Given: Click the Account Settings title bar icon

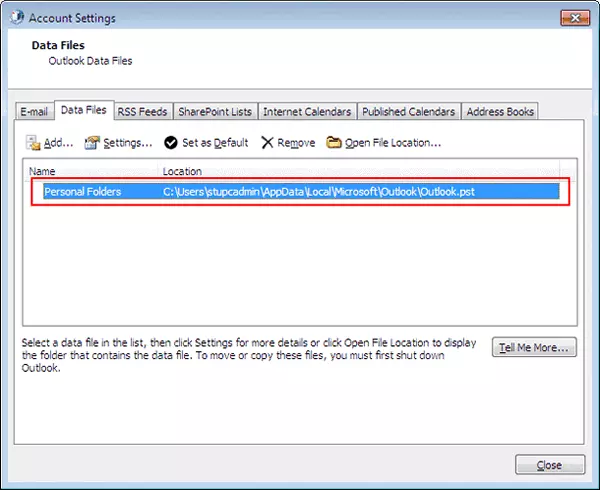Looking at the screenshot, I should [x=17, y=18].
